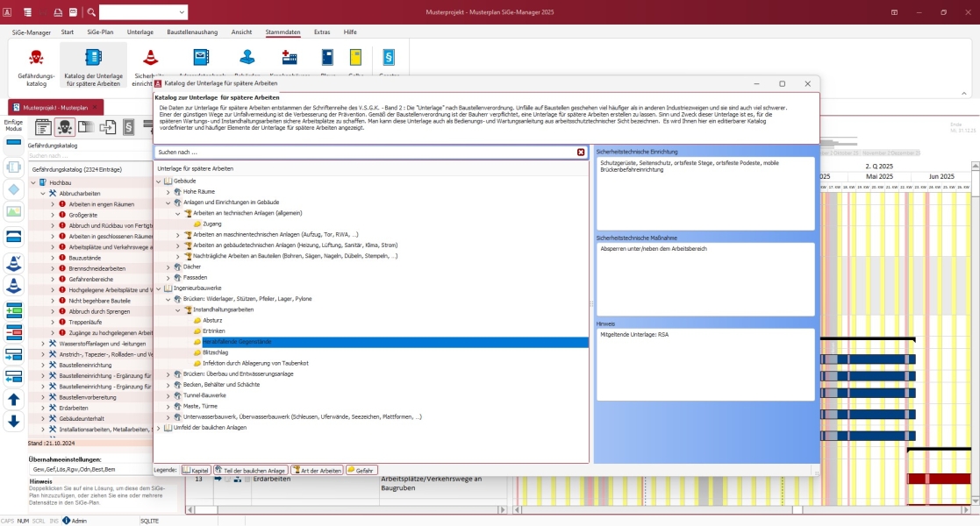Select the Blitzschlag hazard entry
The height and width of the screenshot is (526, 980).
coord(215,352)
